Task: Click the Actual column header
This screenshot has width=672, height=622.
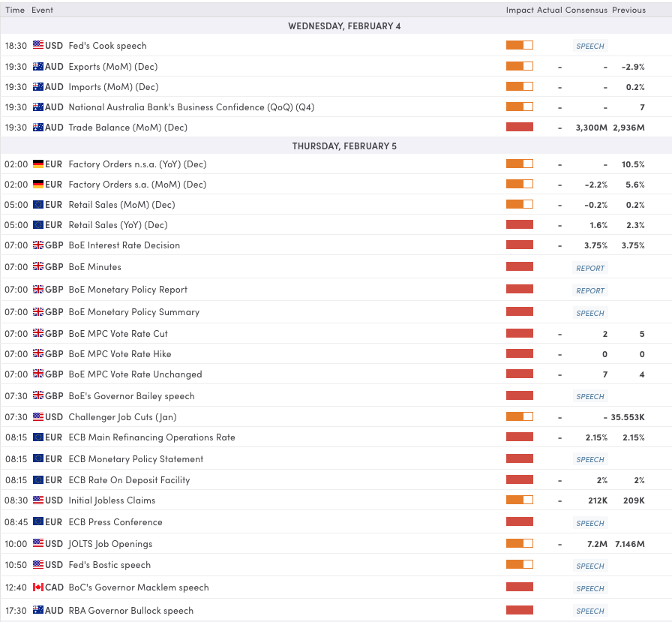Action: click(x=550, y=10)
